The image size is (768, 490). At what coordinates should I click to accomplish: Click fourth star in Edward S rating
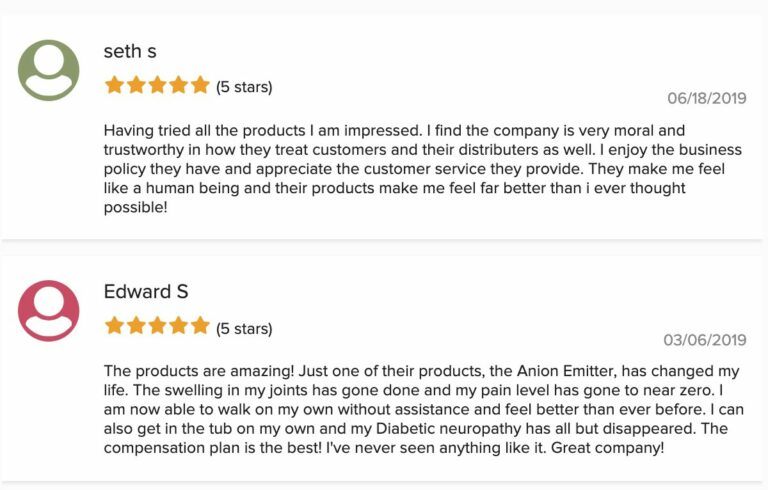click(179, 326)
